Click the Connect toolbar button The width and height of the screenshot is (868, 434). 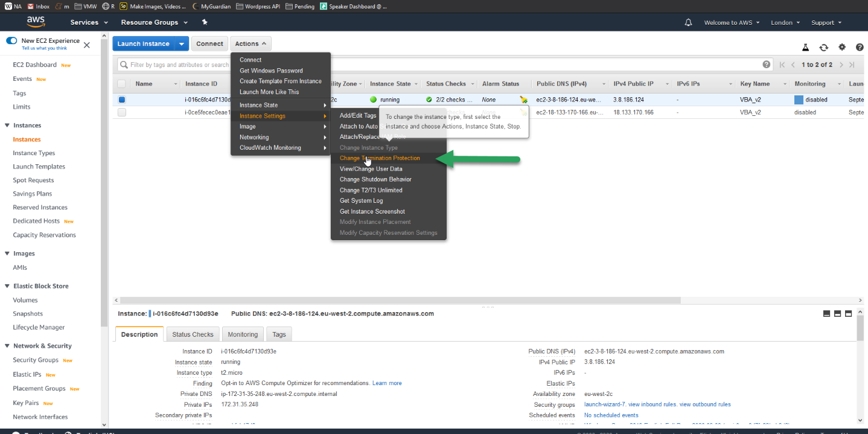209,43
